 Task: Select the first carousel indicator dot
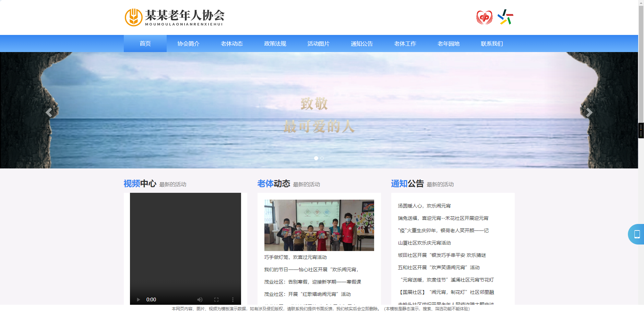pos(316,158)
